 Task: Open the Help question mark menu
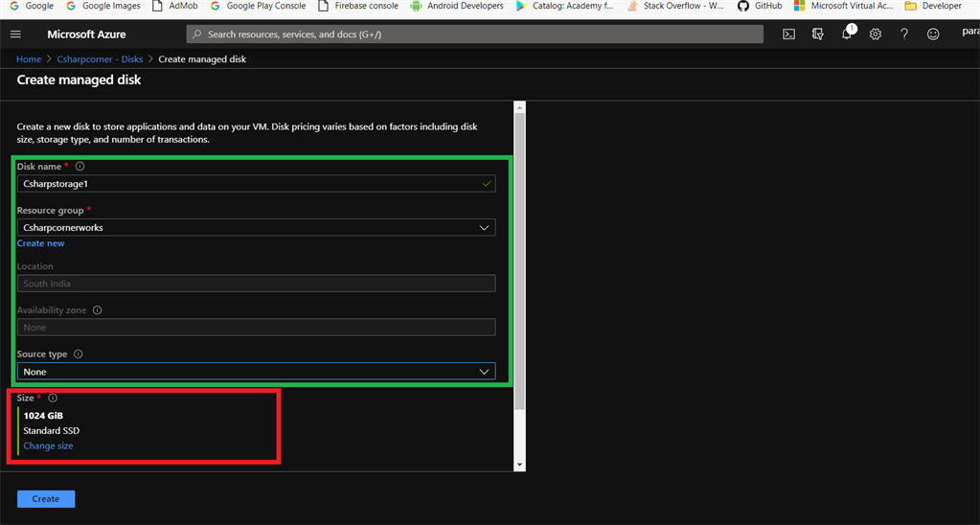coord(903,34)
